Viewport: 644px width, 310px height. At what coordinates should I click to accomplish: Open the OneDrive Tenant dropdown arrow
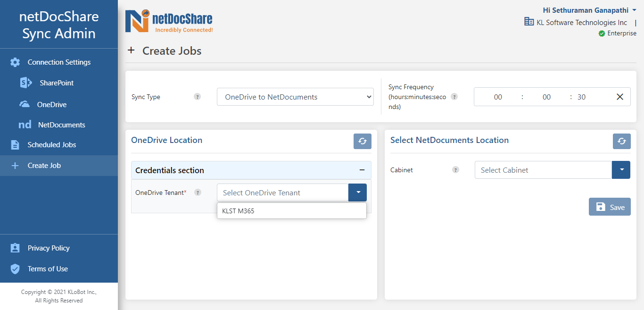[357, 193]
